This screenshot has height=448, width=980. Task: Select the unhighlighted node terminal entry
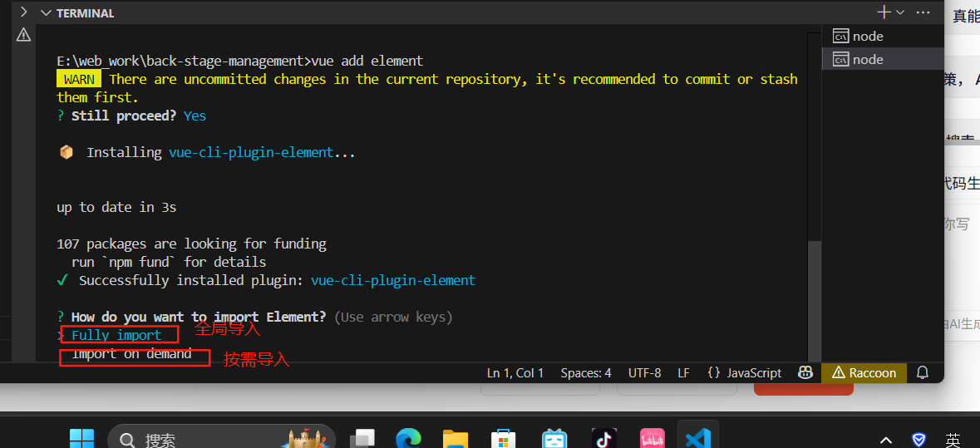(882, 37)
